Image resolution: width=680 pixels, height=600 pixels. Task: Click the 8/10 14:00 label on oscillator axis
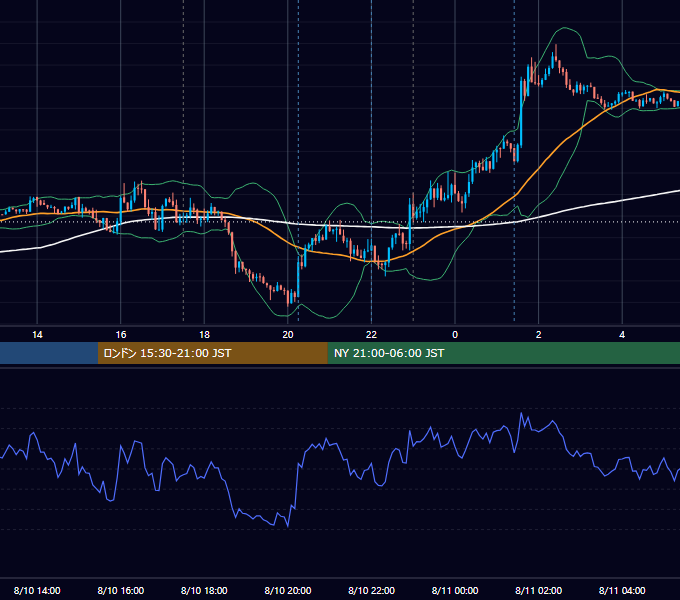[x=37, y=590]
